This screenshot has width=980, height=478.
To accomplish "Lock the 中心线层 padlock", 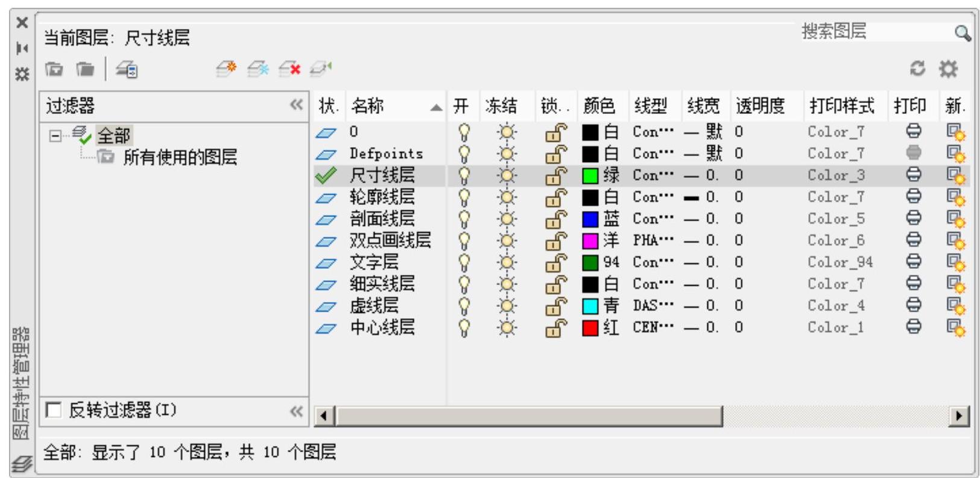I will 556,327.
